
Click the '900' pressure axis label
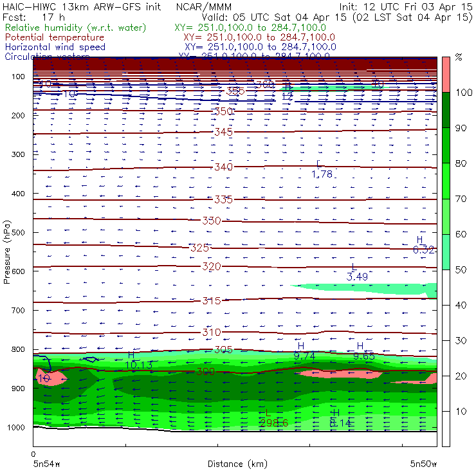point(18,389)
